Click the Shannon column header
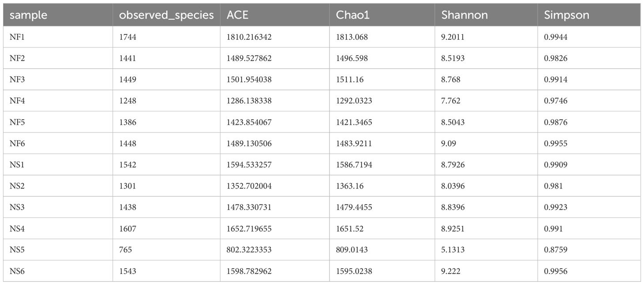 464,15
